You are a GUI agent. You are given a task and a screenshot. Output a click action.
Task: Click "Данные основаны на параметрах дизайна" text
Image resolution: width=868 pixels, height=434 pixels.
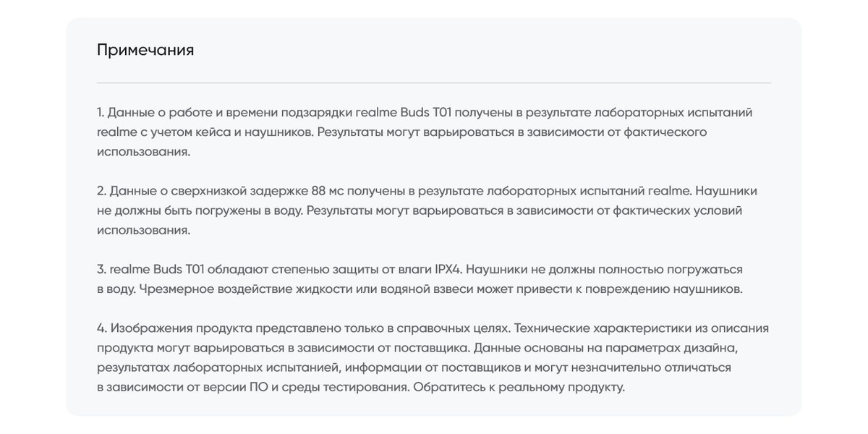tap(605, 348)
